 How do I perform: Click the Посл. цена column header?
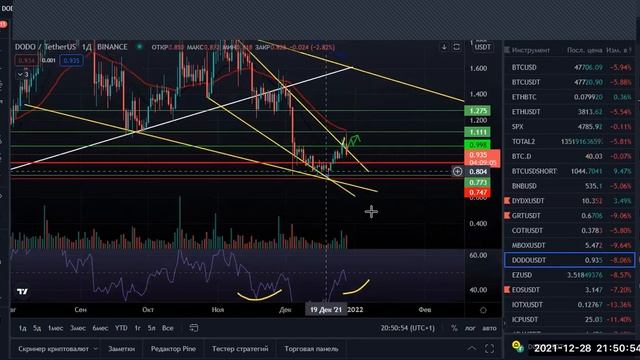point(584,50)
